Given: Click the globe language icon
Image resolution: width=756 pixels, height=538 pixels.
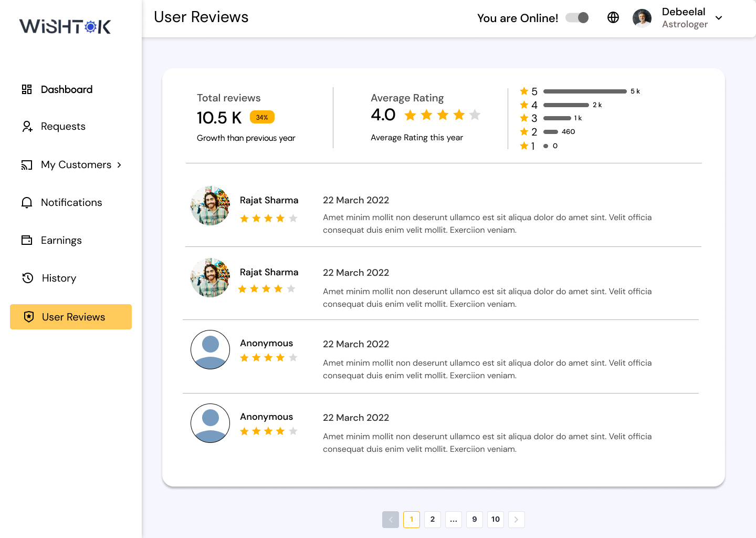Looking at the screenshot, I should click(x=613, y=17).
